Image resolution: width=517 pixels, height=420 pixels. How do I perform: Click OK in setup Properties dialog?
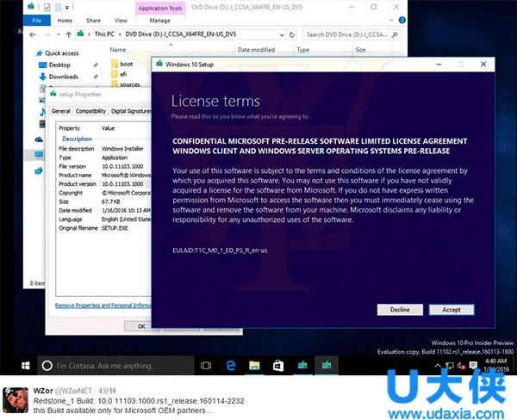click(142, 326)
